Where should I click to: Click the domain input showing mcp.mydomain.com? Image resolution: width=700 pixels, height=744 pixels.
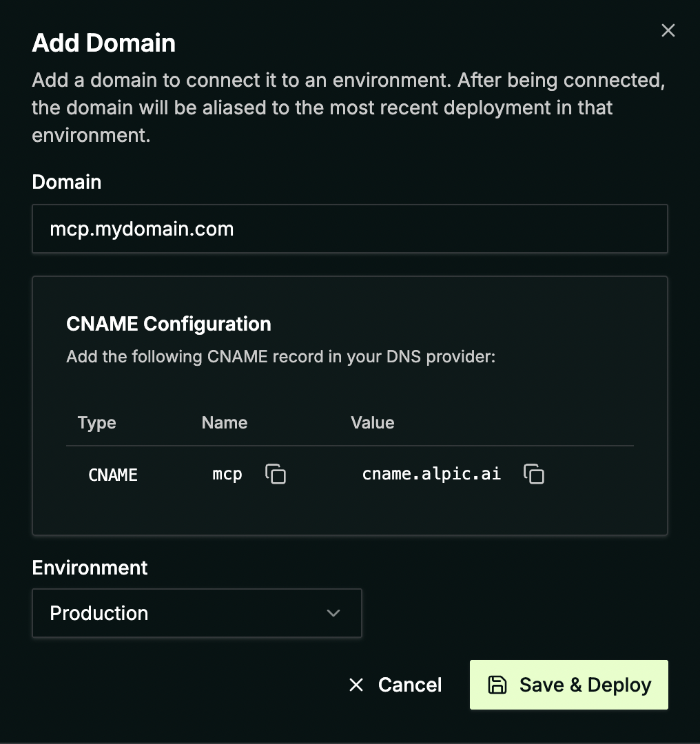point(350,229)
